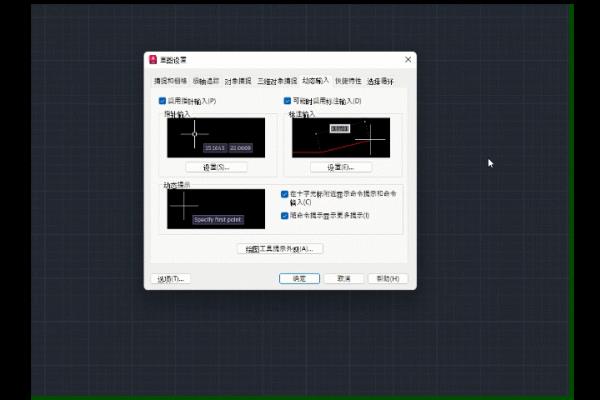
Task: Click the dimension input preview image
Action: coord(341,138)
